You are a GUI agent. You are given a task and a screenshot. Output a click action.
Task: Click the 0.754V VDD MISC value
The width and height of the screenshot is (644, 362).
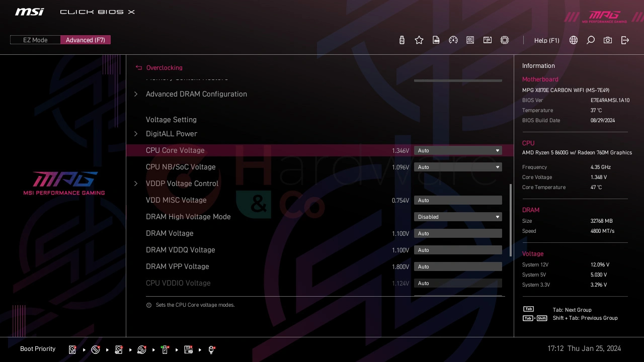click(400, 201)
